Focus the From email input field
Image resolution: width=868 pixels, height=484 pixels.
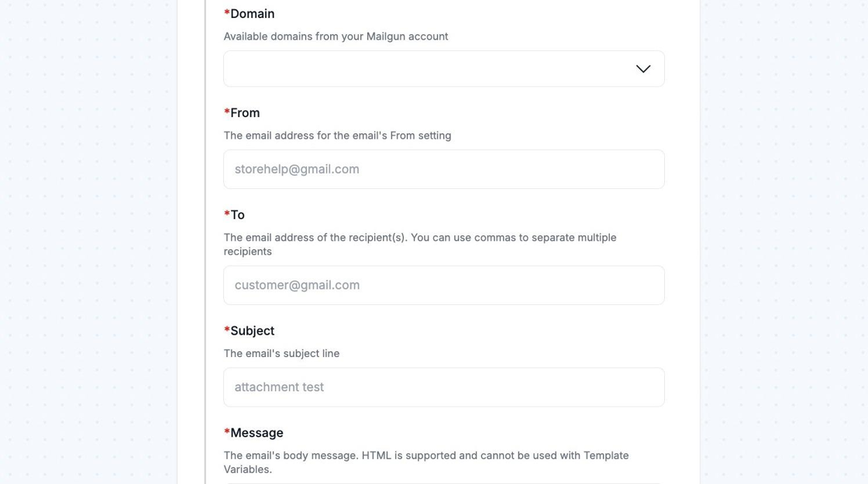pyautogui.click(x=443, y=169)
